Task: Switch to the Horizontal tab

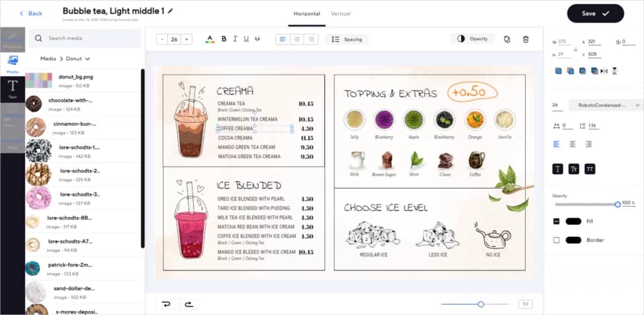Action: click(x=307, y=14)
